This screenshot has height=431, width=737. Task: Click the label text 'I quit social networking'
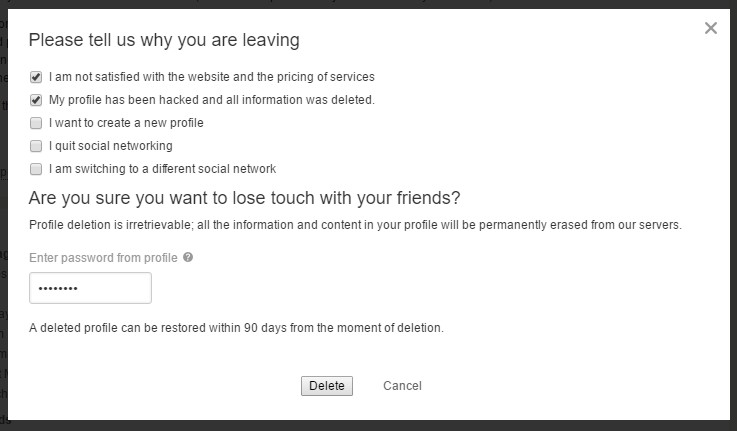pos(110,146)
